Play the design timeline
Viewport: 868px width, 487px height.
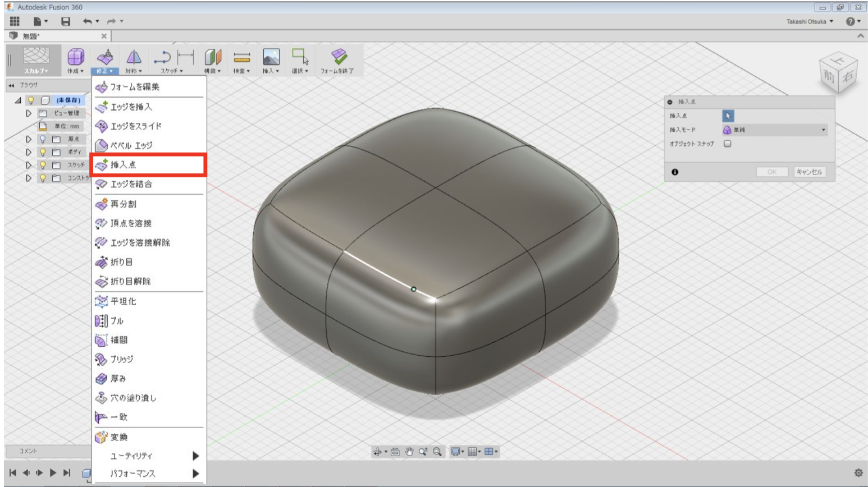pos(53,473)
